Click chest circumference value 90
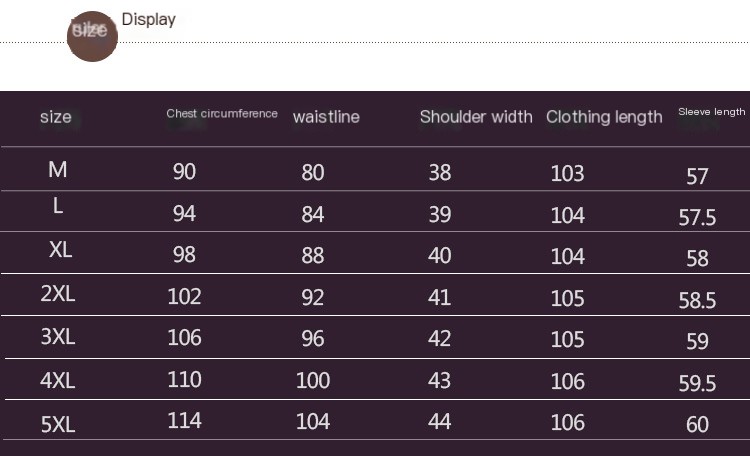 pos(184,172)
